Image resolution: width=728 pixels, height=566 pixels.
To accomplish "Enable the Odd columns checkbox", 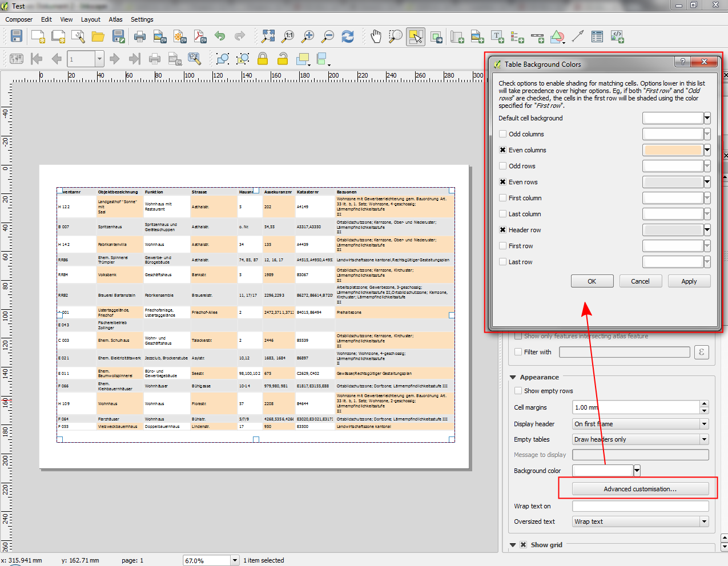I will [x=502, y=134].
